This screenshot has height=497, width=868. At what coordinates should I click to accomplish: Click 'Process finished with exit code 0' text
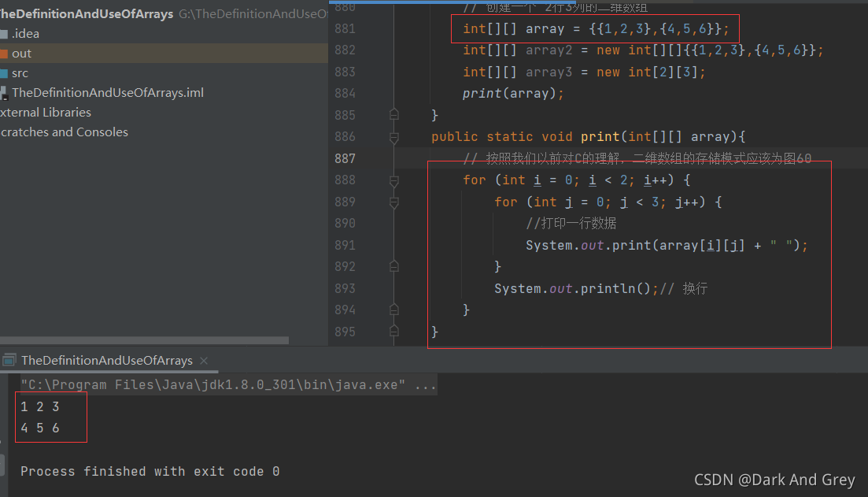click(150, 472)
